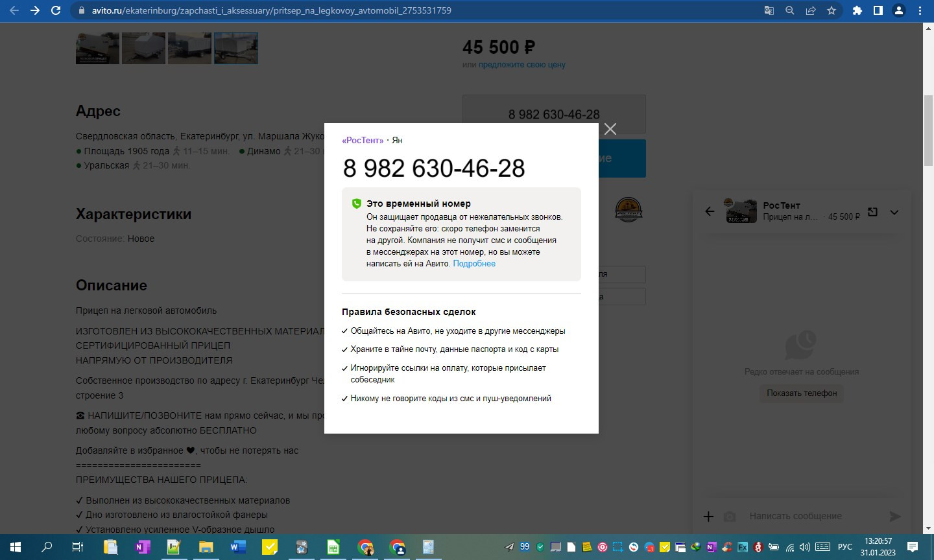Open Word from taskbar

[237, 547]
